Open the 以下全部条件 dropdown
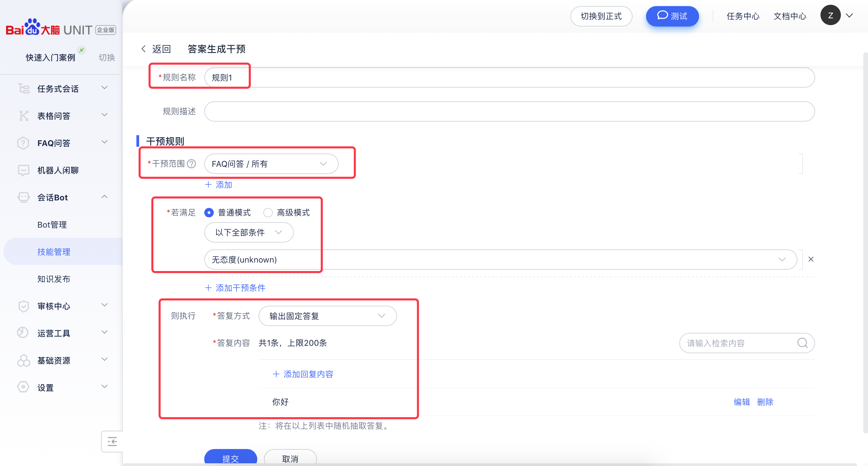Screen dimensions: 868x466 (x=248, y=232)
